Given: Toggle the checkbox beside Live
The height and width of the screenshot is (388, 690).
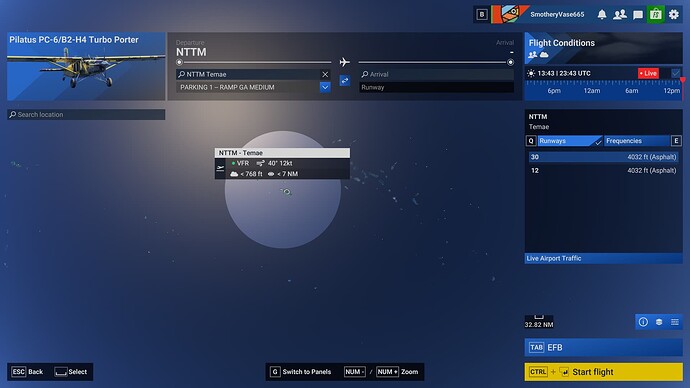Looking at the screenshot, I should [675, 73].
